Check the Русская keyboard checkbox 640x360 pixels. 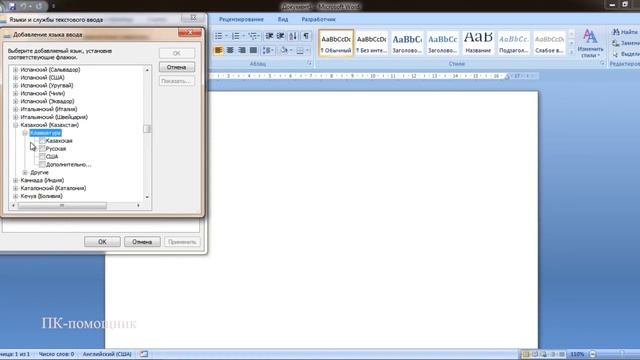42,149
